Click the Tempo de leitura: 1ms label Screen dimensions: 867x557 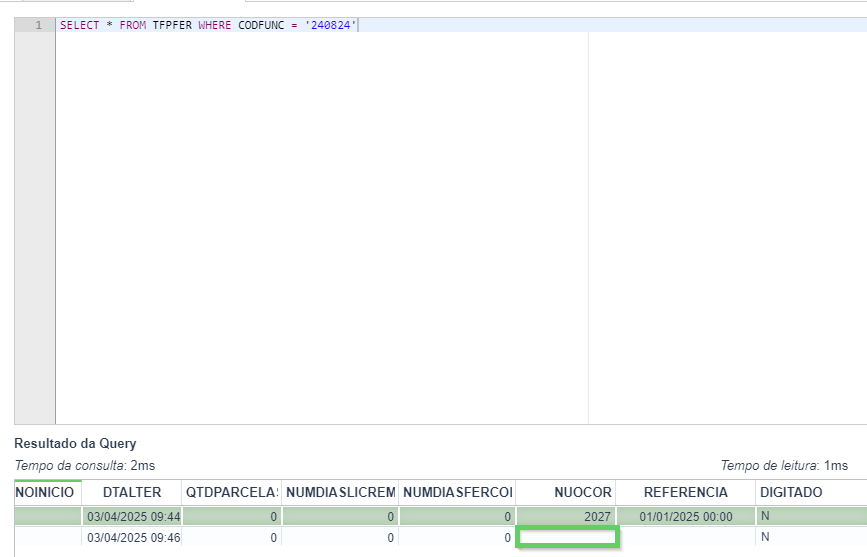tap(784, 466)
